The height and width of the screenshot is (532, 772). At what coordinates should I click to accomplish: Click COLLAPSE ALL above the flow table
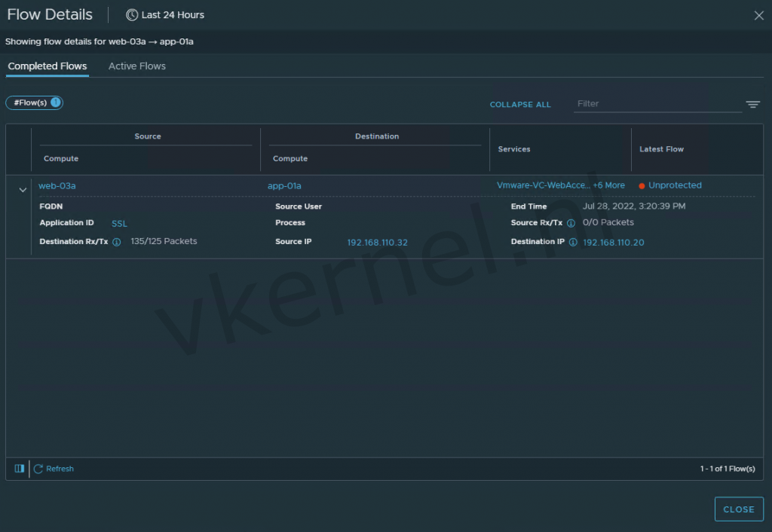click(520, 104)
